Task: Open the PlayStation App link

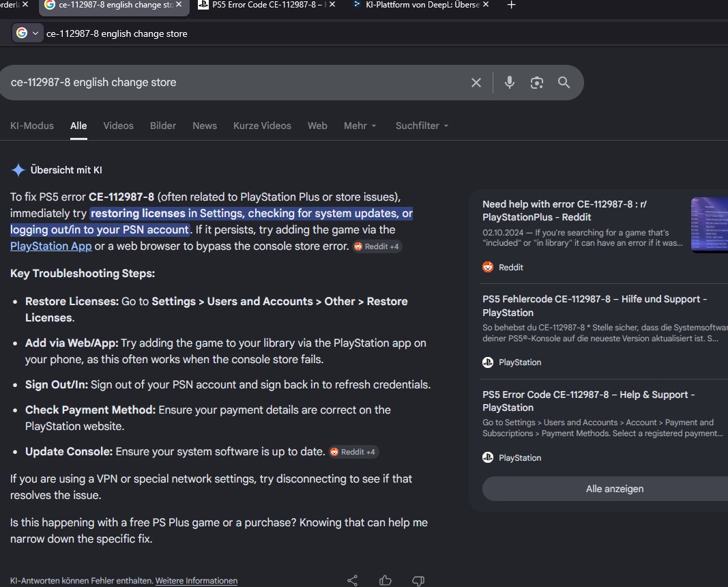Action: point(51,246)
